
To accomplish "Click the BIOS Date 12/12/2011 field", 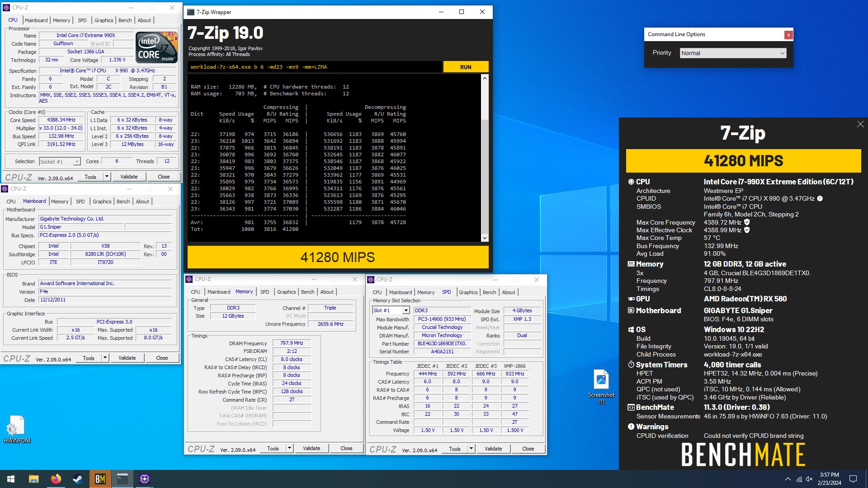I will point(105,300).
